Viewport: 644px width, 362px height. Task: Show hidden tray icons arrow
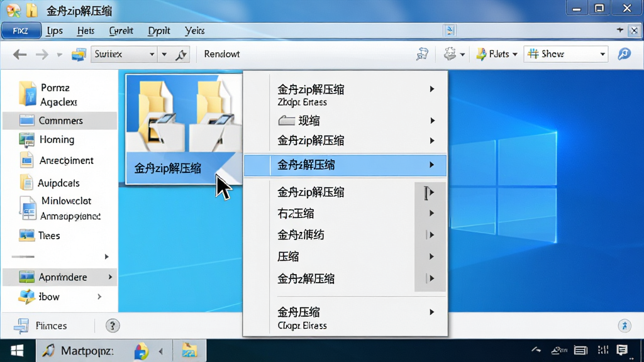pyautogui.click(x=536, y=350)
